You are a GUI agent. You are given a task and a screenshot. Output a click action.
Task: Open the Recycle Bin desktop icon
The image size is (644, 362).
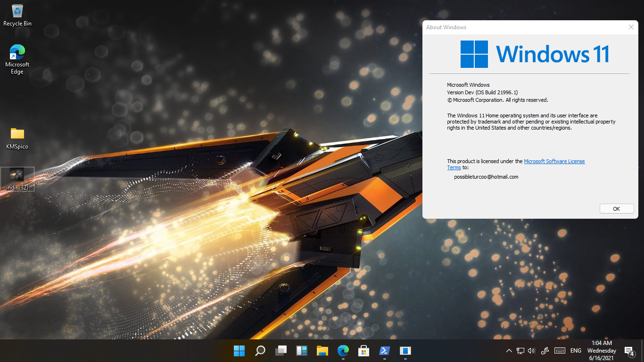pos(17,15)
